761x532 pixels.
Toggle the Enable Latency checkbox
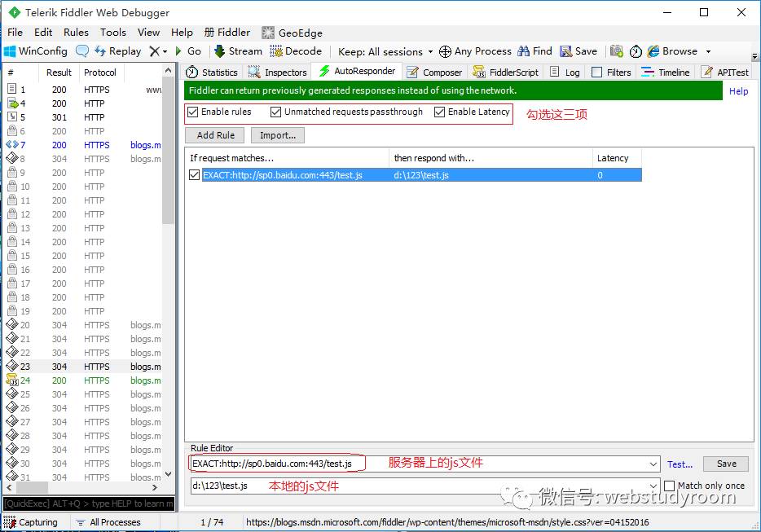(439, 112)
